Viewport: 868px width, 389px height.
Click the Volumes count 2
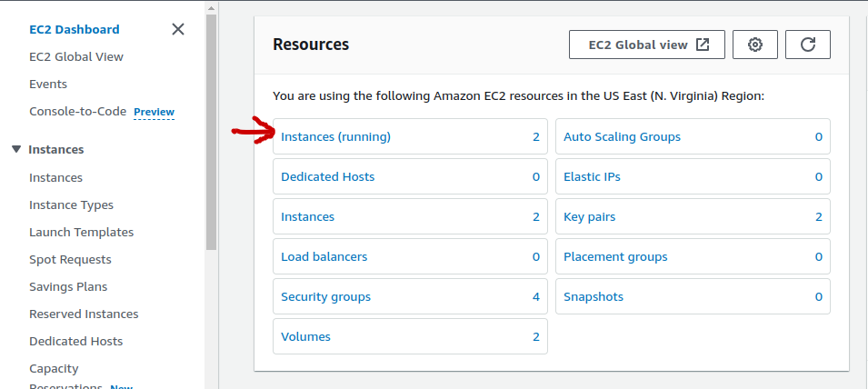(536, 336)
